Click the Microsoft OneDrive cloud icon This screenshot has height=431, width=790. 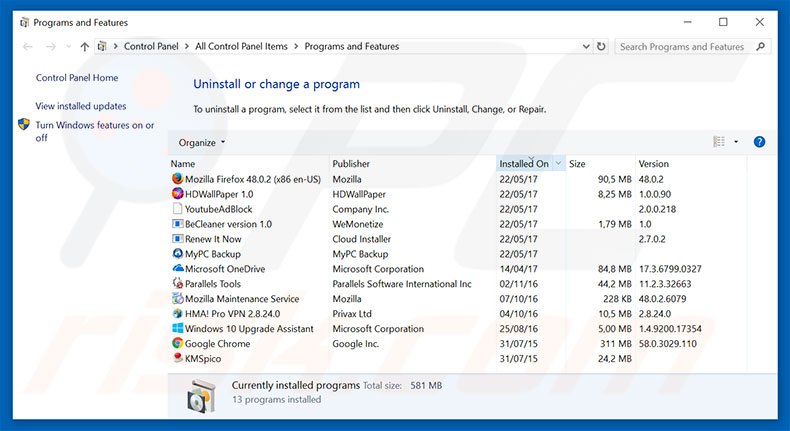[x=177, y=268]
